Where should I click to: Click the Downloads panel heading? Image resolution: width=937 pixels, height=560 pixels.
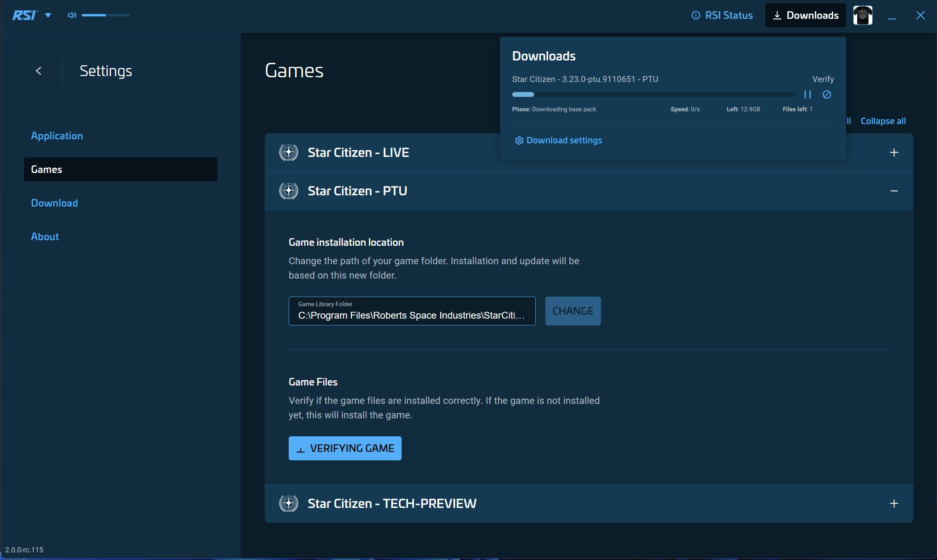coord(544,56)
